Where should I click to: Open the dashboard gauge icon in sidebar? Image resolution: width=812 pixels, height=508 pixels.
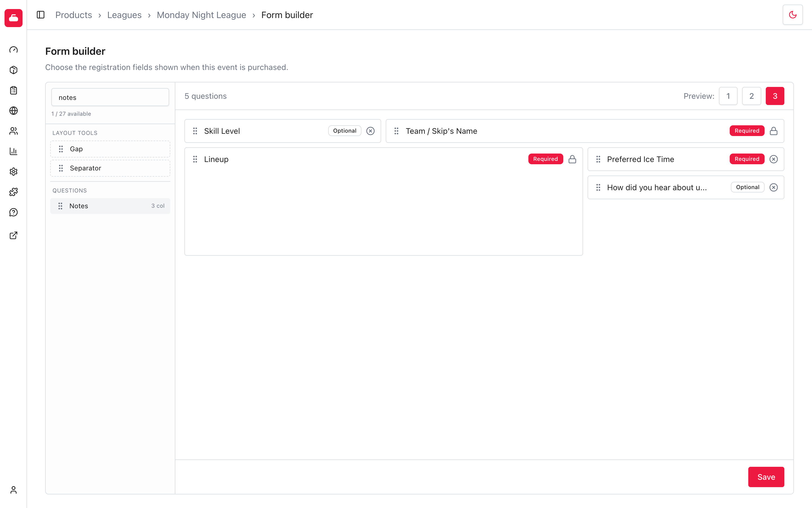click(x=14, y=50)
